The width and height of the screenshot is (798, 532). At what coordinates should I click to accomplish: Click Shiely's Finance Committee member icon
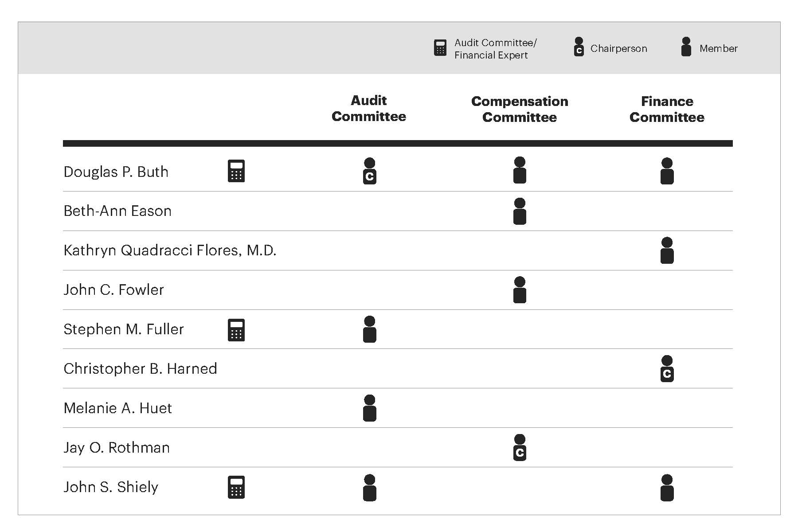coord(667,488)
